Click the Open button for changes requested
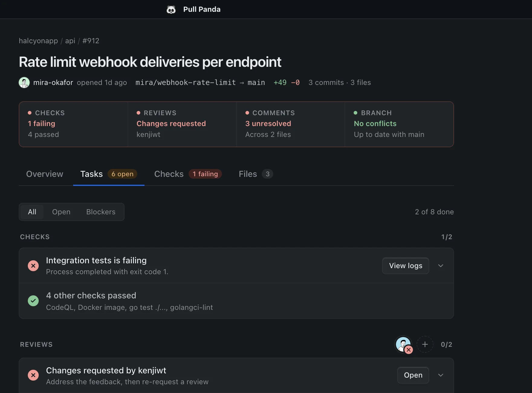 pos(413,375)
